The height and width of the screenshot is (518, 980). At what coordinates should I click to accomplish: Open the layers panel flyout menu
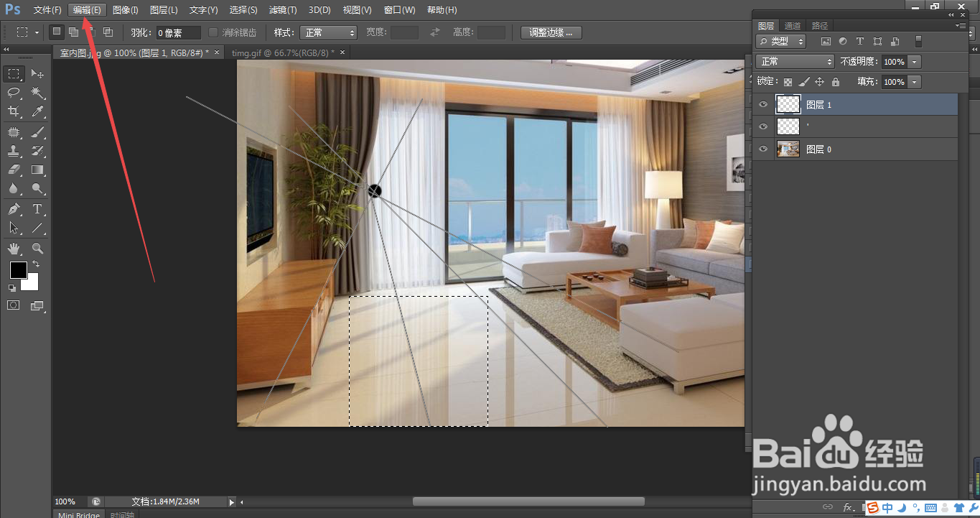pyautogui.click(x=961, y=25)
